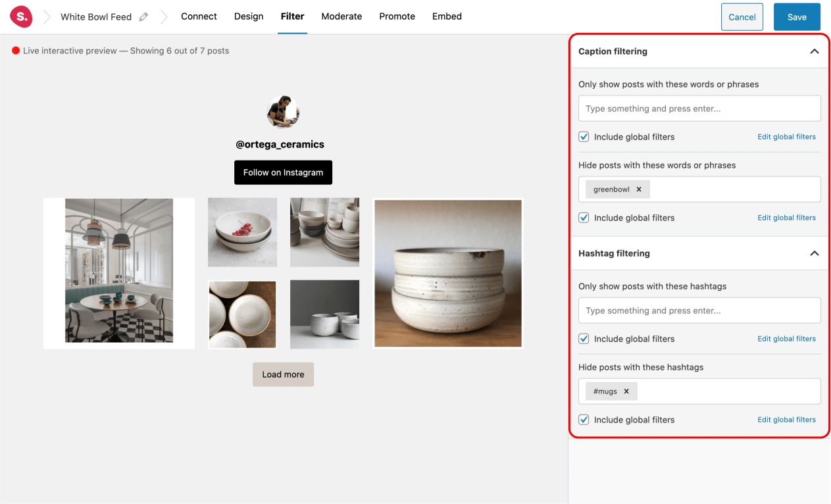Open the stacked plates and bowls post
The height and width of the screenshot is (504, 831).
324,232
